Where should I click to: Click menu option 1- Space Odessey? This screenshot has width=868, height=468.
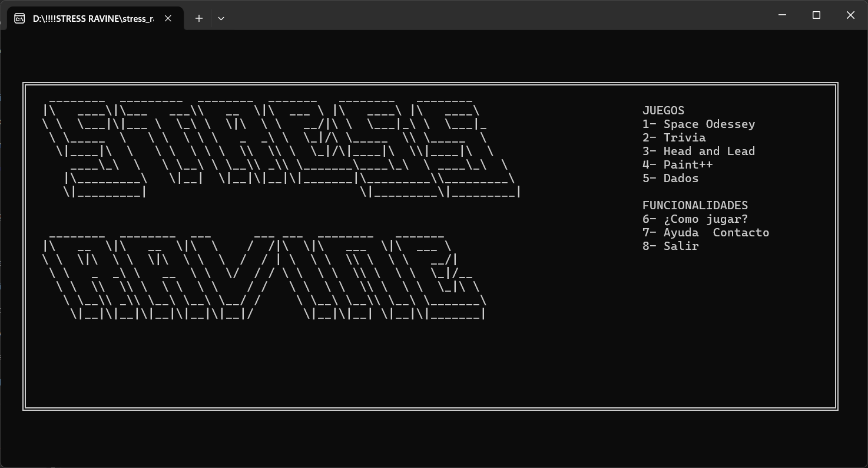[699, 124]
